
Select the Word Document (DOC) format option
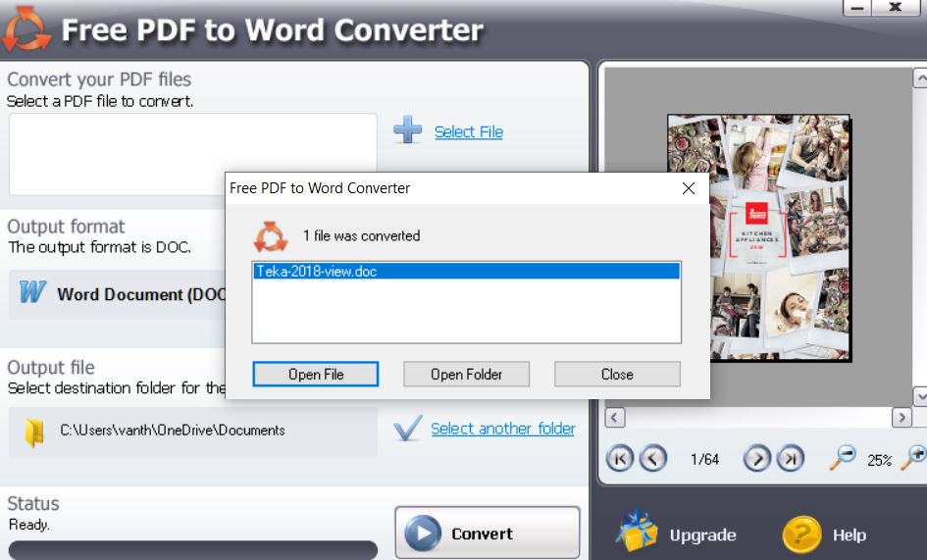(x=119, y=294)
